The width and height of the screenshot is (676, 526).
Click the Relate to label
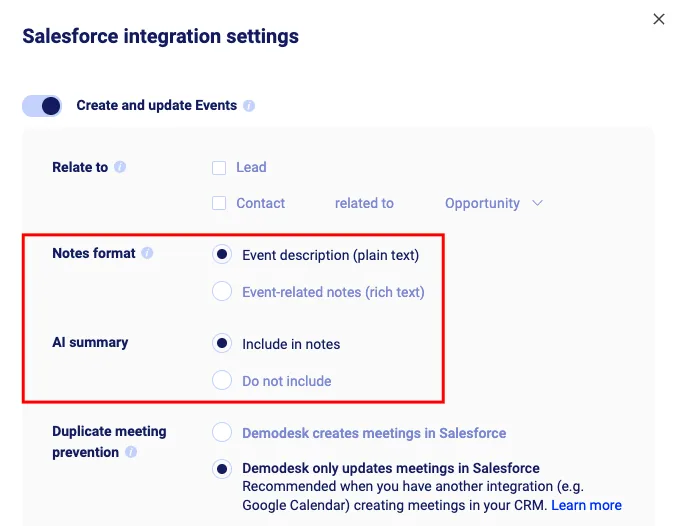(x=80, y=167)
